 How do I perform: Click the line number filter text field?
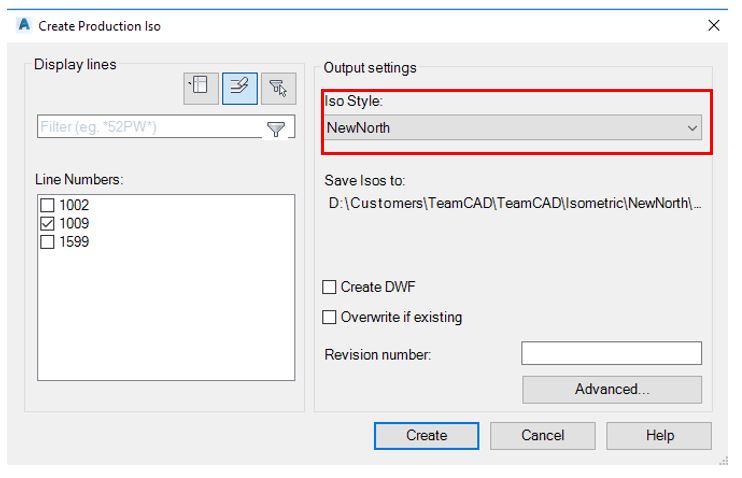click(151, 127)
